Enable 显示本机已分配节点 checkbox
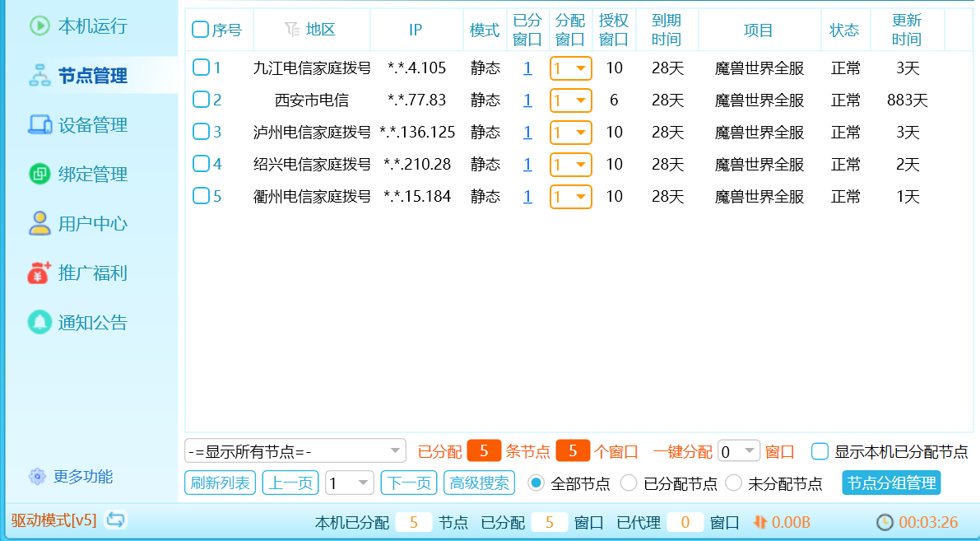Screen dimensions: 980x541 click(x=820, y=451)
